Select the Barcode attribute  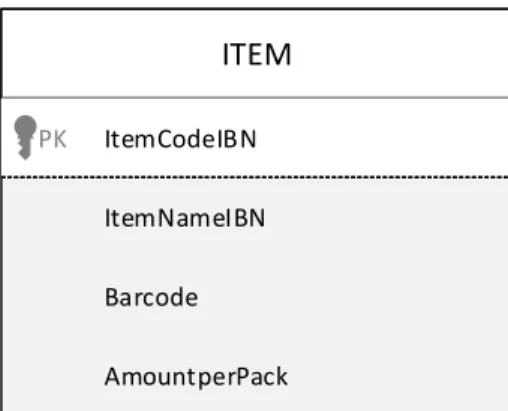pyautogui.click(x=151, y=297)
